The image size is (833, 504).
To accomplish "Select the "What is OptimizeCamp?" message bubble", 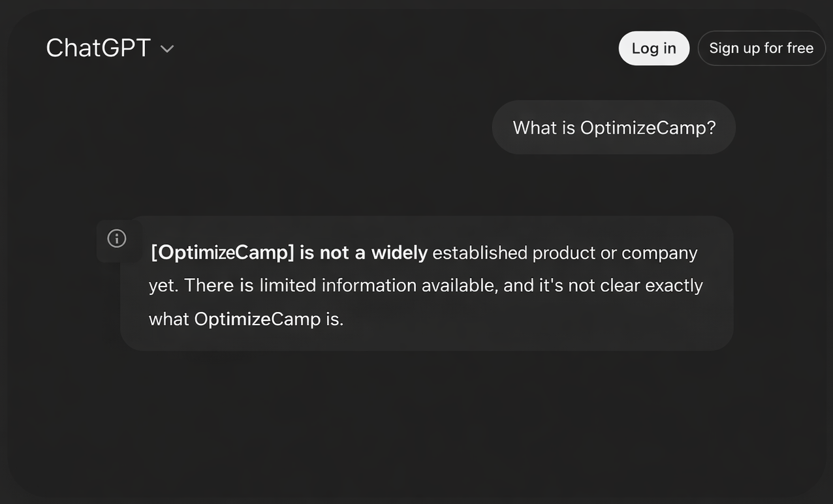I will click(x=614, y=127).
